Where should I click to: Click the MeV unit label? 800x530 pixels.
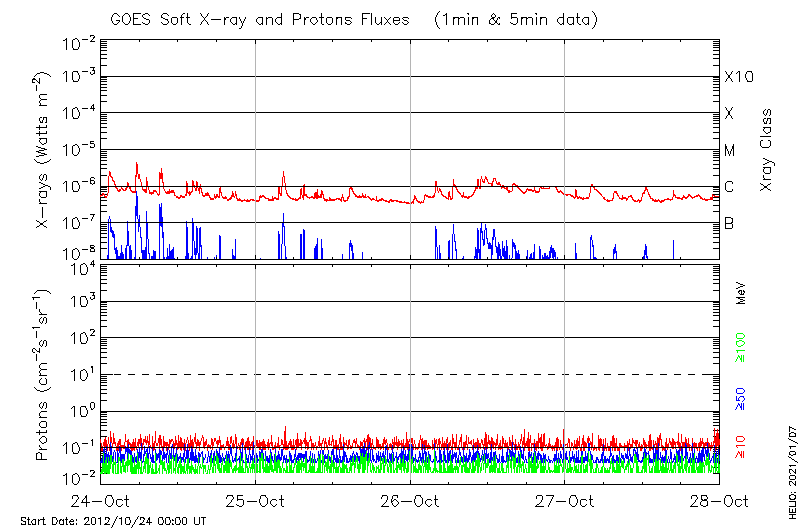click(x=741, y=292)
